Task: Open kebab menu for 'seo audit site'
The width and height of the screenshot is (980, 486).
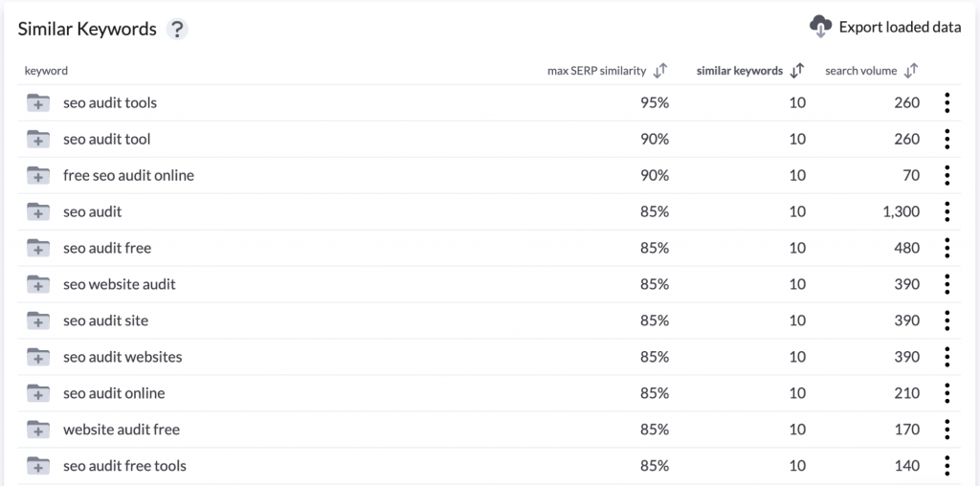Action: point(947,320)
